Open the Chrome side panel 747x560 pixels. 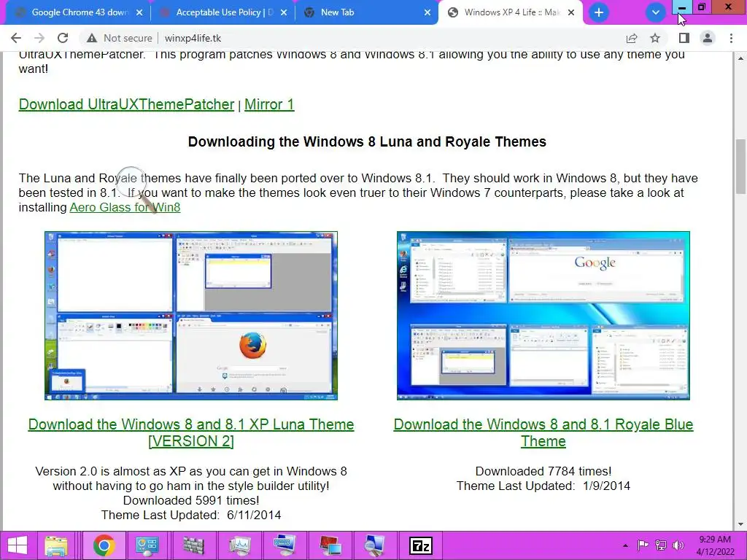[684, 38]
